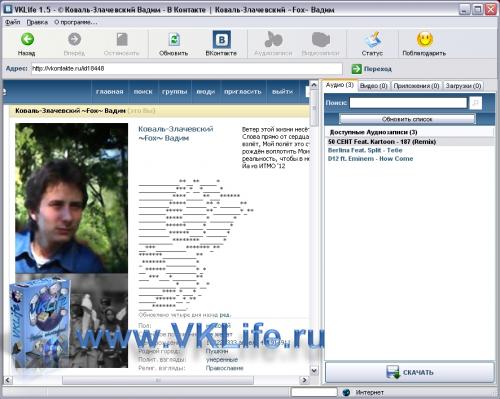Open the люди navigation link
The height and width of the screenshot is (399, 500).
(206, 92)
